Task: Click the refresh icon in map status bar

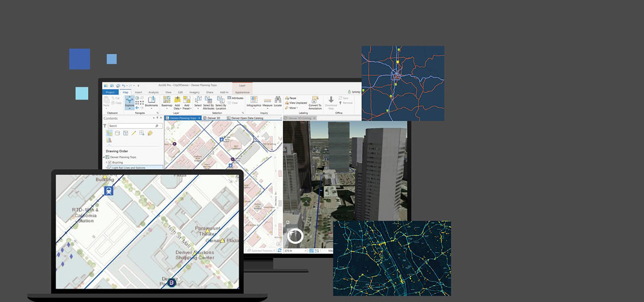Action: (x=279, y=251)
